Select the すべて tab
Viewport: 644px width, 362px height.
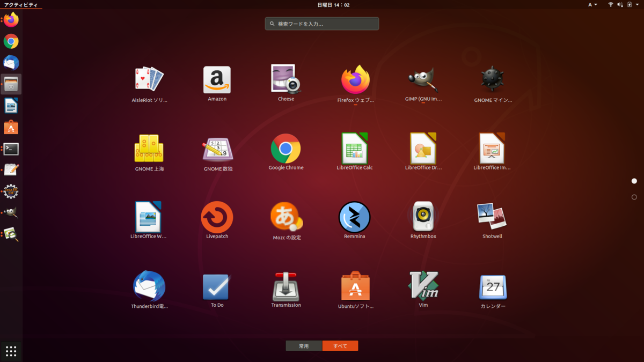click(340, 346)
